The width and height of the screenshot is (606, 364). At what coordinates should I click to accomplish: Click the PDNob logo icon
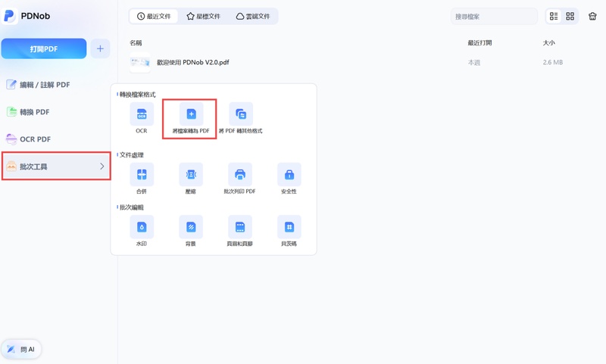(9, 16)
